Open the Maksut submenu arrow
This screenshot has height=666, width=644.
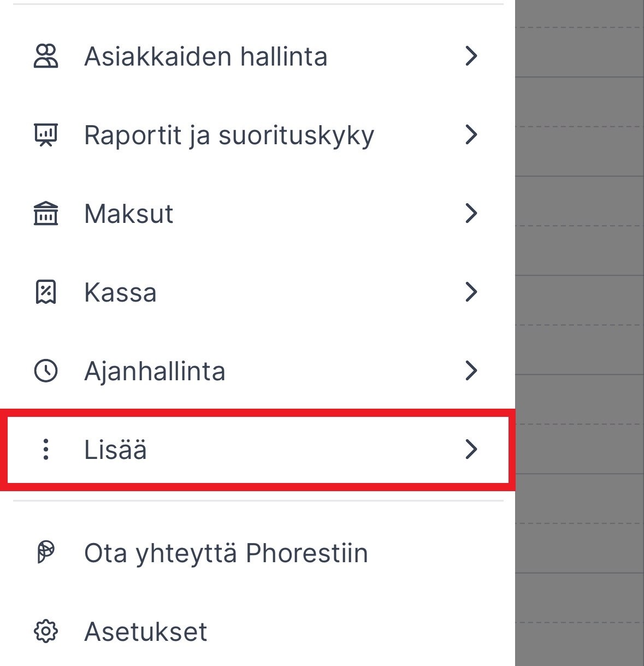point(472,213)
